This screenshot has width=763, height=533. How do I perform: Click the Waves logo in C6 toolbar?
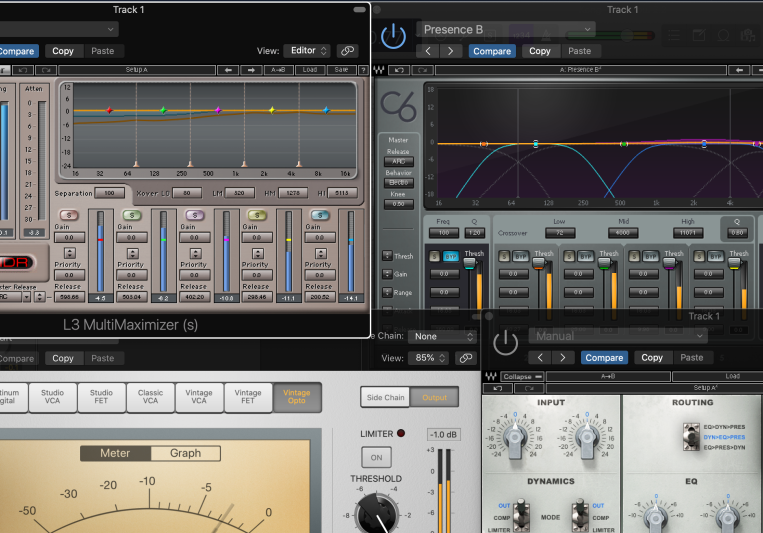379,70
